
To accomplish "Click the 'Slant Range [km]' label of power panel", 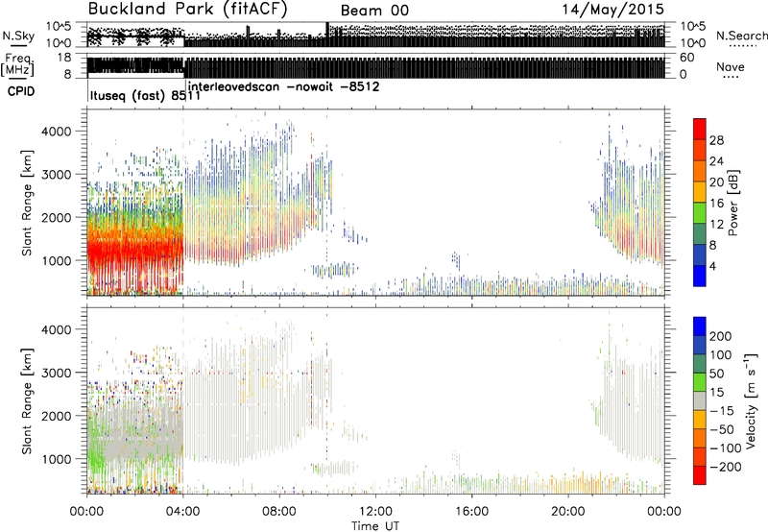I will (27, 203).
